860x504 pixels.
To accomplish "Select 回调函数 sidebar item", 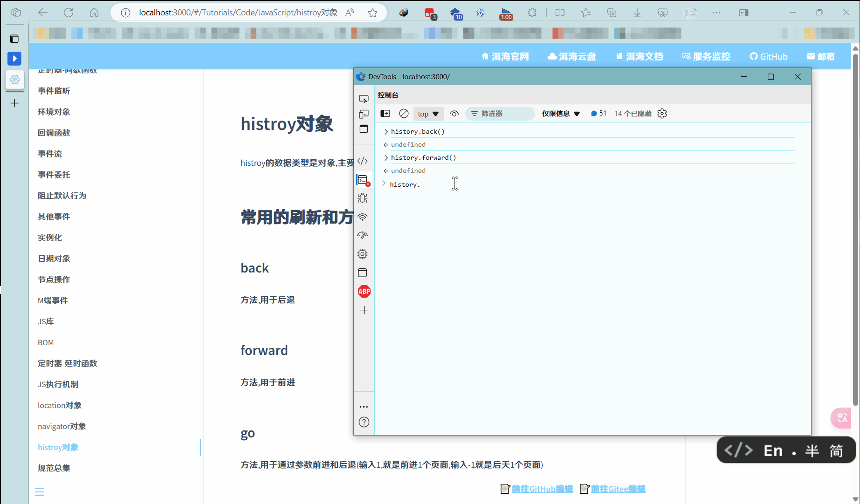I will tap(54, 133).
